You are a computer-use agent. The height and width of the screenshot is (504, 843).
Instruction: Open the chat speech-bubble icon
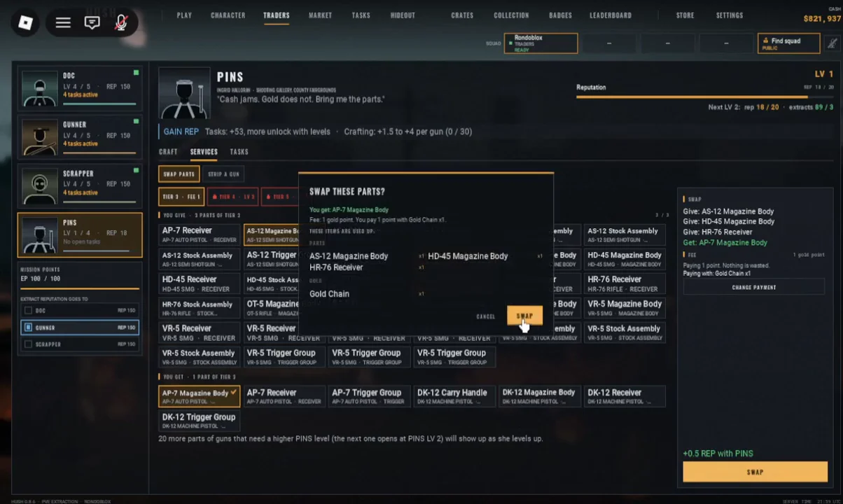92,22
